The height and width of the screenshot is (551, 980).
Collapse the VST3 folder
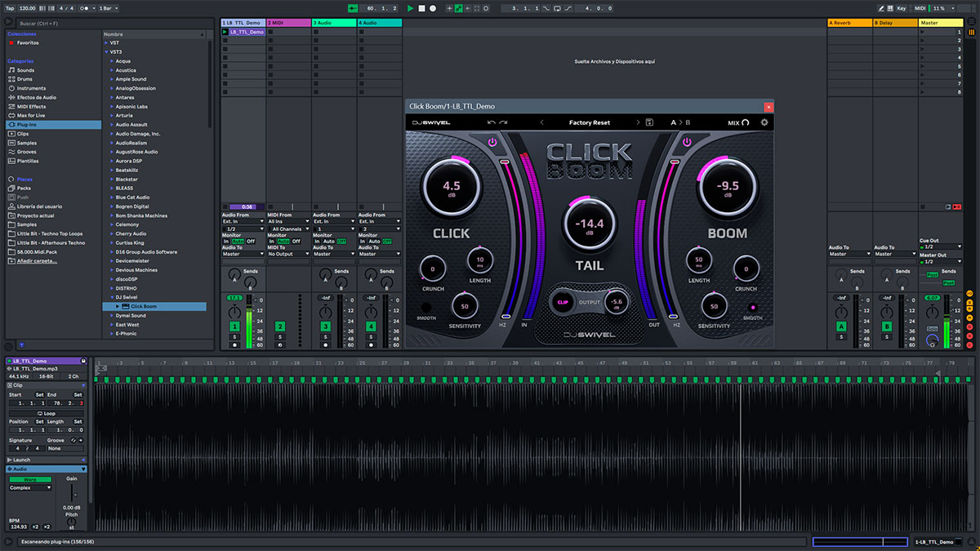(105, 51)
